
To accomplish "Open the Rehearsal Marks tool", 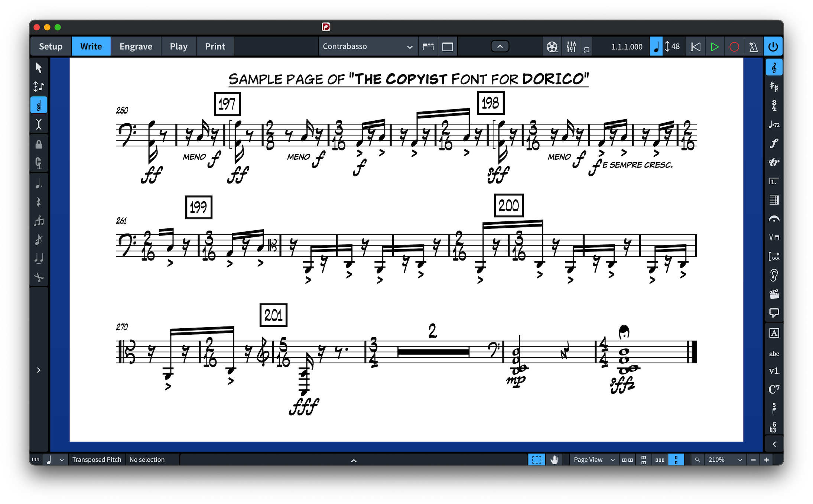I will tap(774, 333).
